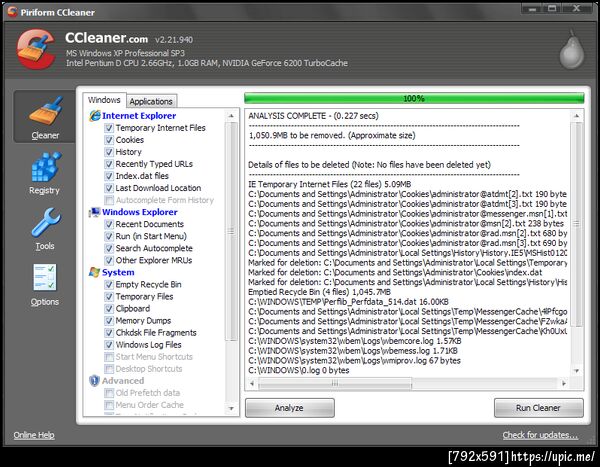
Task: Click the Analyze button
Action: click(290, 408)
